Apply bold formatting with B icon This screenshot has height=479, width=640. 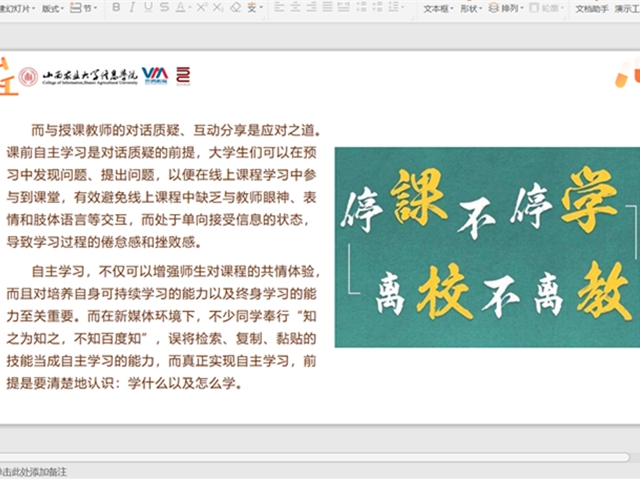coord(116,7)
